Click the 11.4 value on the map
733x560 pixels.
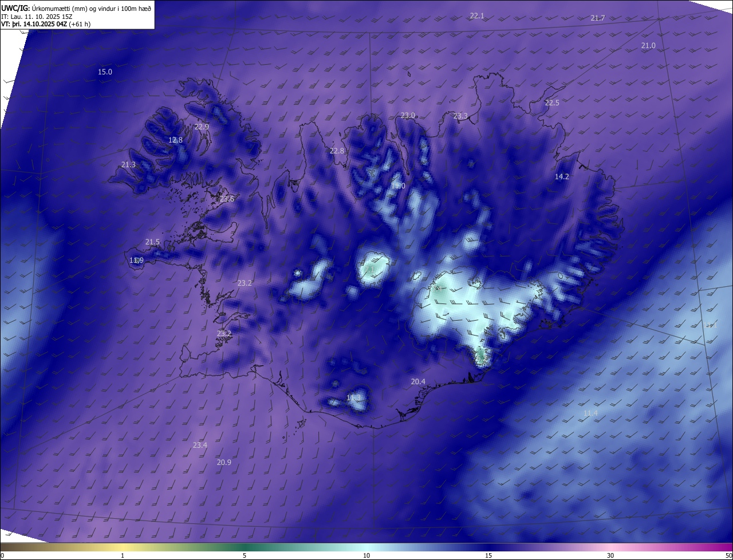[590, 413]
